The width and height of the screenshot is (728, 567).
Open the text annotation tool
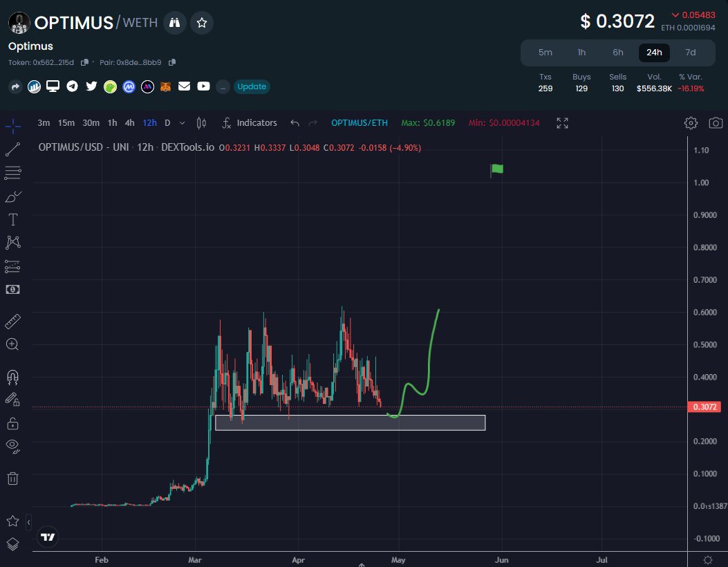click(x=12, y=219)
